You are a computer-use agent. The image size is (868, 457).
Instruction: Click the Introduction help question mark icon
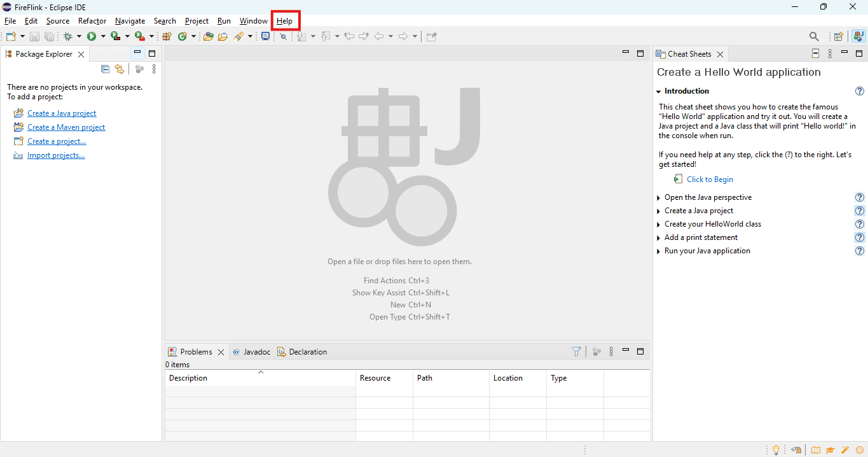click(860, 91)
